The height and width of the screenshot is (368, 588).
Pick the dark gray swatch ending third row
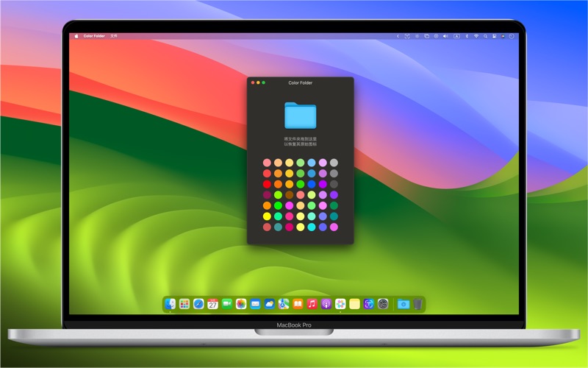pos(334,184)
